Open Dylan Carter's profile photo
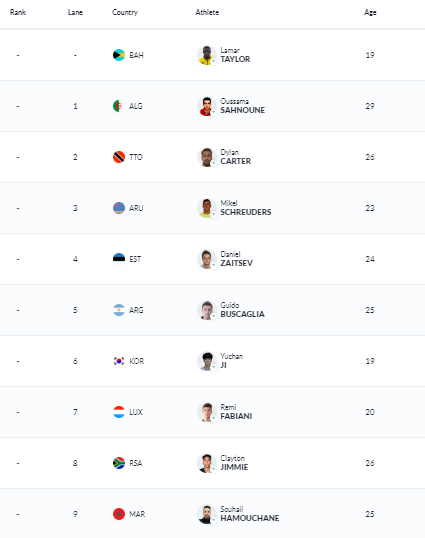425x538 pixels. click(x=206, y=157)
